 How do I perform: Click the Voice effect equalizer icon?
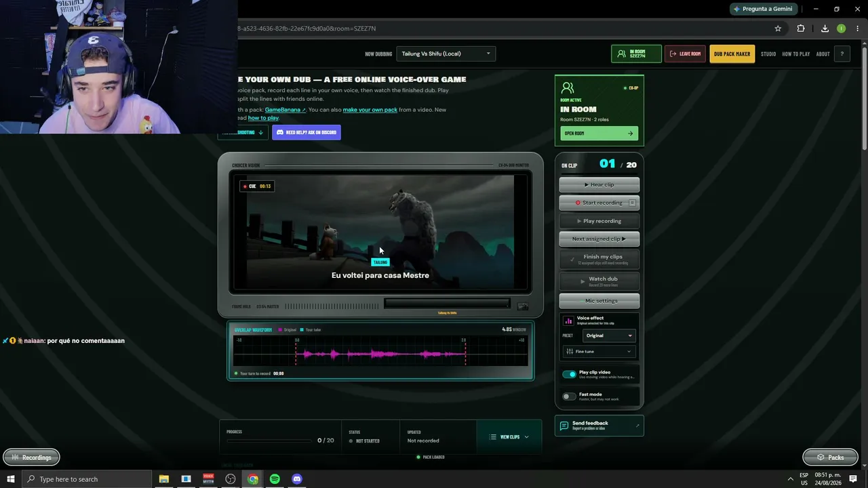(x=568, y=321)
